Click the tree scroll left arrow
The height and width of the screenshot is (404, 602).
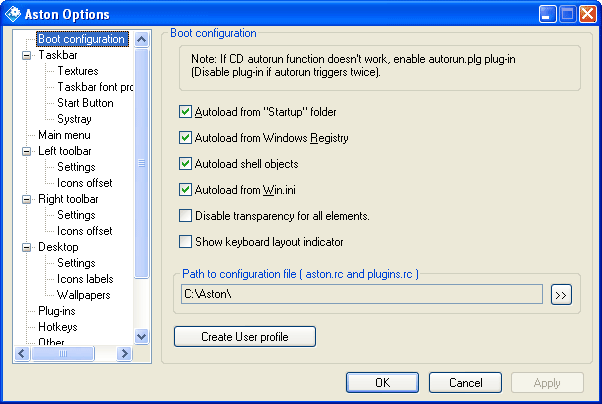[22, 354]
